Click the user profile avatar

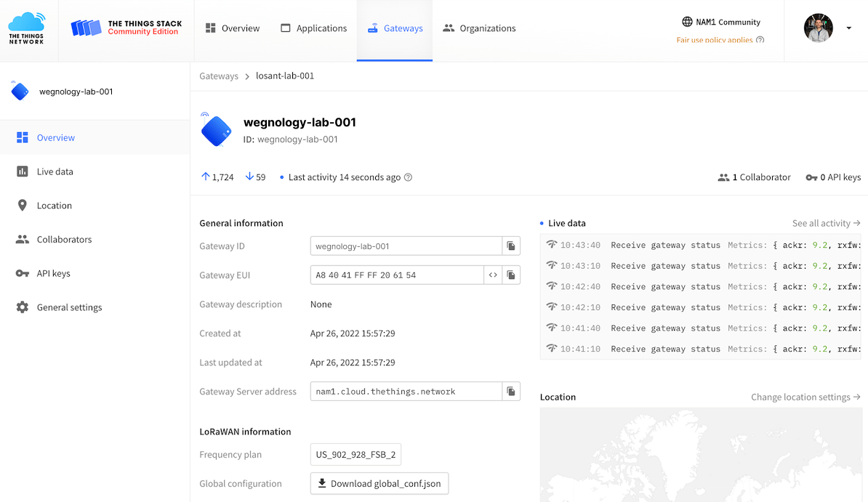[x=818, y=28]
